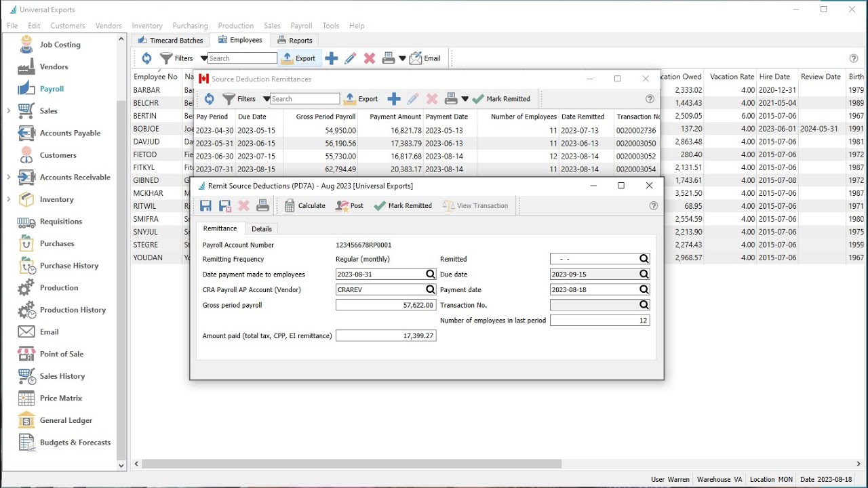The height and width of the screenshot is (488, 868).
Task: Open the Purchasing menu
Action: [x=190, y=26]
